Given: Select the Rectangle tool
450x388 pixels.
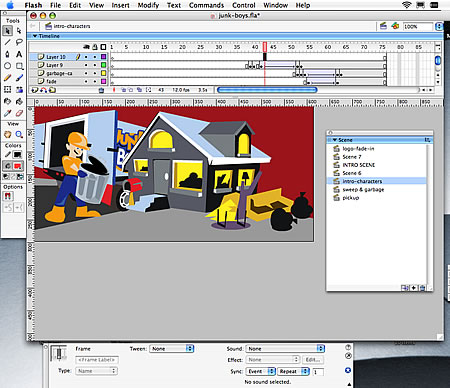Looking at the screenshot, I should [19, 66].
